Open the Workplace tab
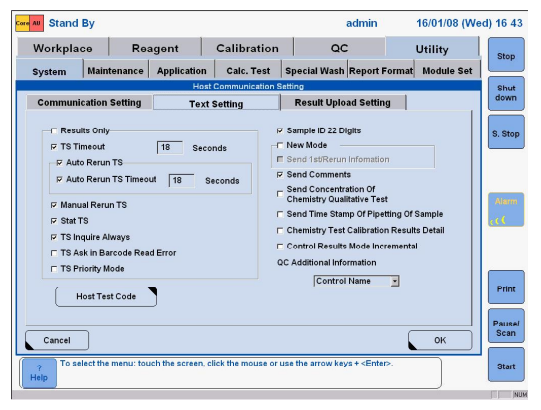Image resolution: width=541 pixels, height=410 pixels. 63,48
